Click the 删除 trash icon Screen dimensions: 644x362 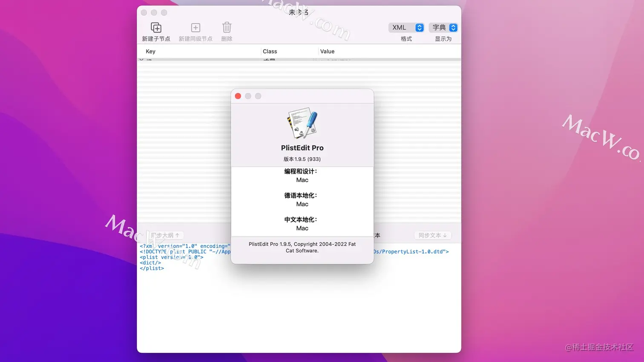pyautogui.click(x=227, y=28)
